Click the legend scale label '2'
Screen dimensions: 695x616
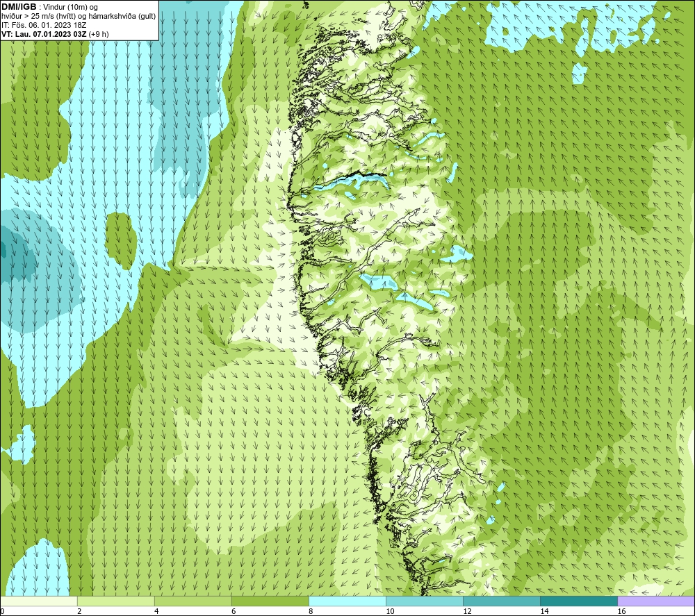pos(79,611)
